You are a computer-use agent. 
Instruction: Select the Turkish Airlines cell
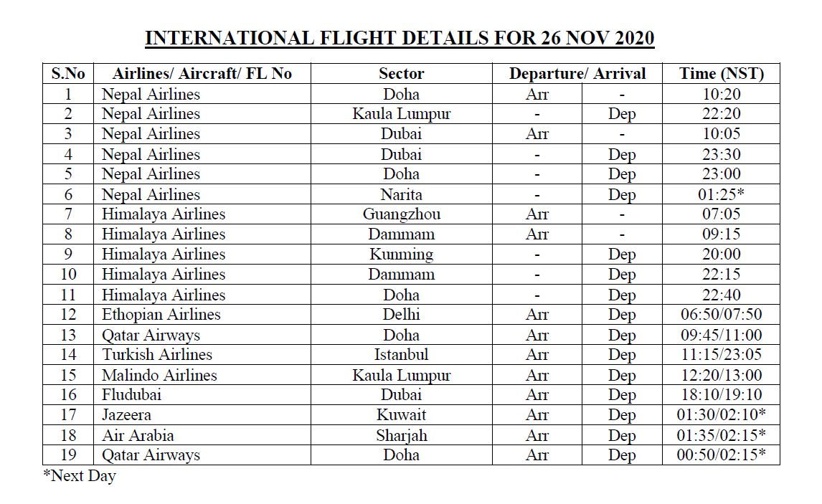click(157, 354)
